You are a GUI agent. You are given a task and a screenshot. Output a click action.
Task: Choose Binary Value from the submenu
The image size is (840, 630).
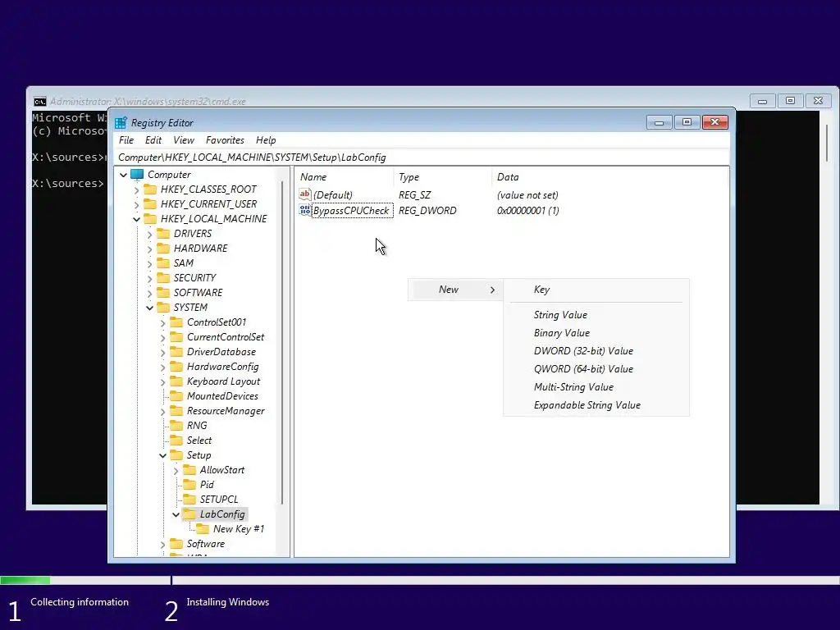[596, 333]
